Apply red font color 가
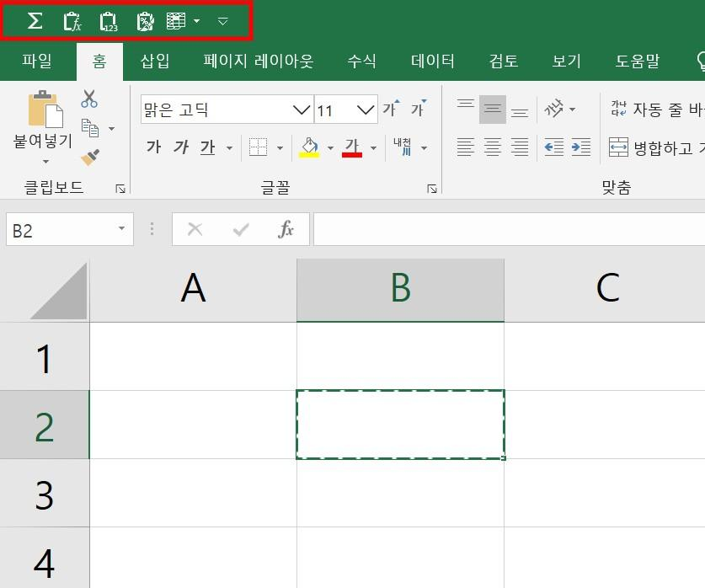This screenshot has width=705, height=588. tap(351, 147)
